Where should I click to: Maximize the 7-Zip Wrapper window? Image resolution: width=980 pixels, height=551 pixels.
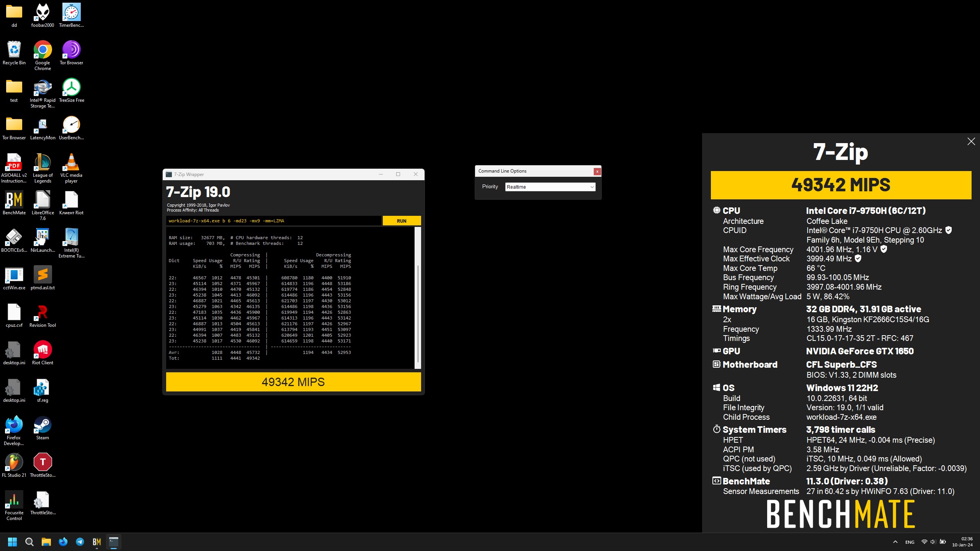(398, 174)
